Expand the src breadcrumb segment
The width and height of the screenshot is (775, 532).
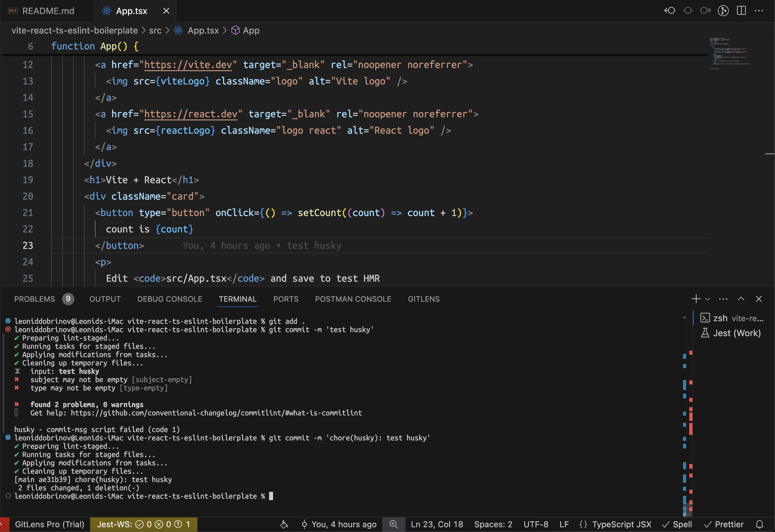pyautogui.click(x=155, y=30)
